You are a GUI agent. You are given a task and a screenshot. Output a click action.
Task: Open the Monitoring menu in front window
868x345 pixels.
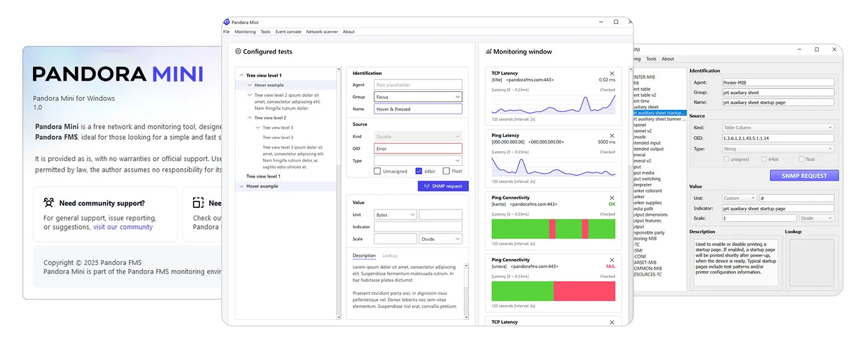coord(245,32)
